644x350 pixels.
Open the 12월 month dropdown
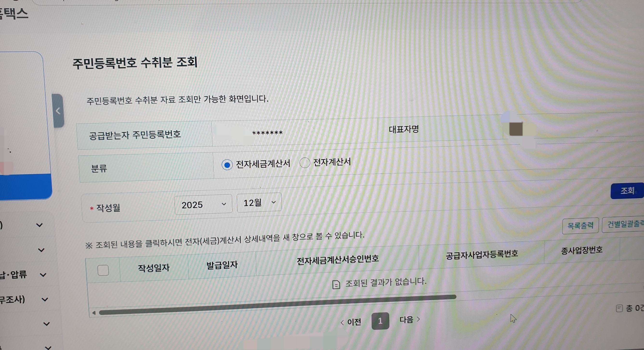click(259, 203)
